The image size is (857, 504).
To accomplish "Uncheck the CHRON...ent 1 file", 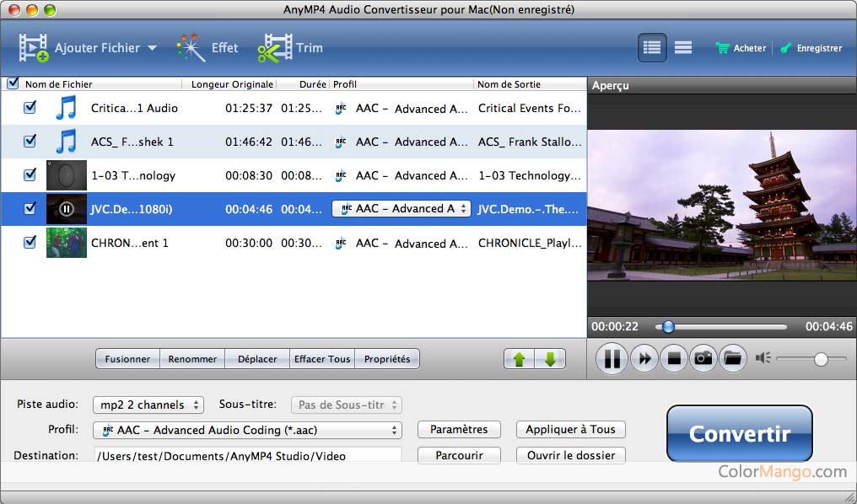I will 30,242.
